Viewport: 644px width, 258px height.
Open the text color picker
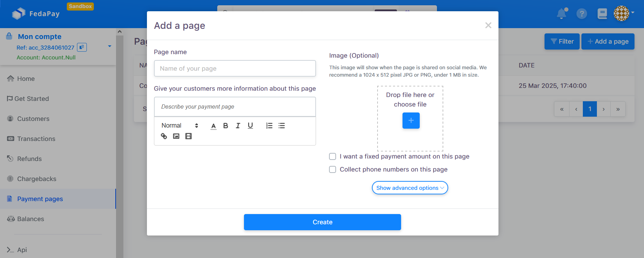tap(213, 126)
